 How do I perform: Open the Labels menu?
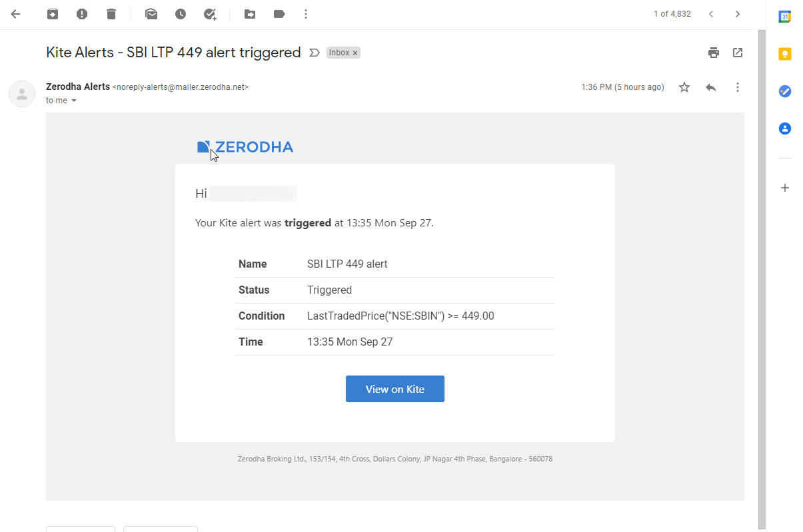[279, 14]
